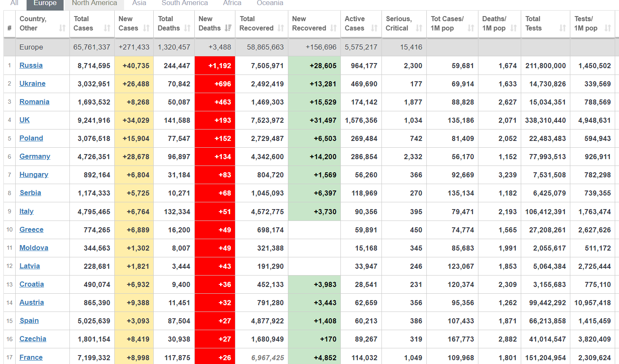Switch to the North America tab

(94, 3)
